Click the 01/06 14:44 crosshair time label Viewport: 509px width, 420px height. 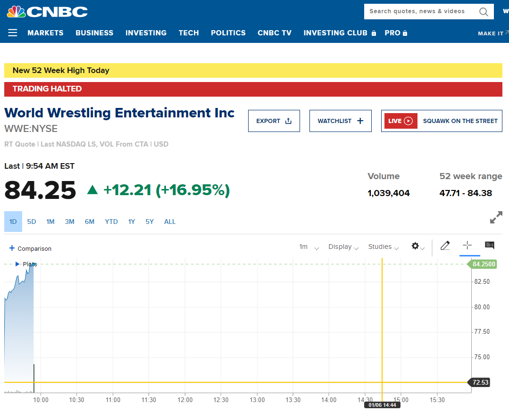coord(382,405)
